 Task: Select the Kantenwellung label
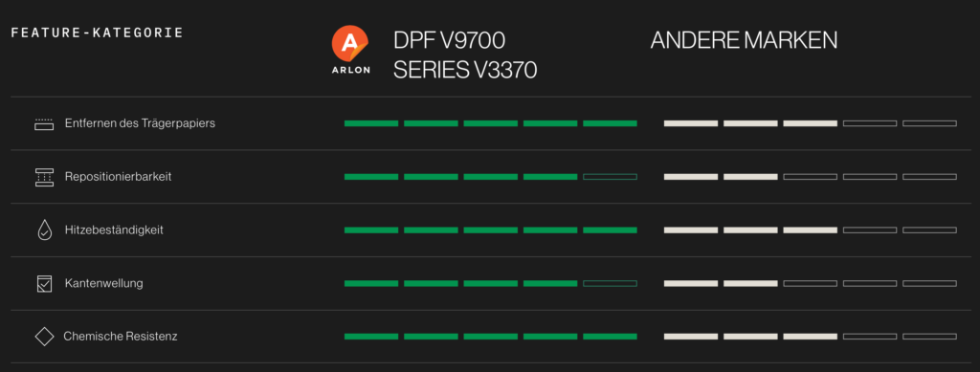[103, 283]
